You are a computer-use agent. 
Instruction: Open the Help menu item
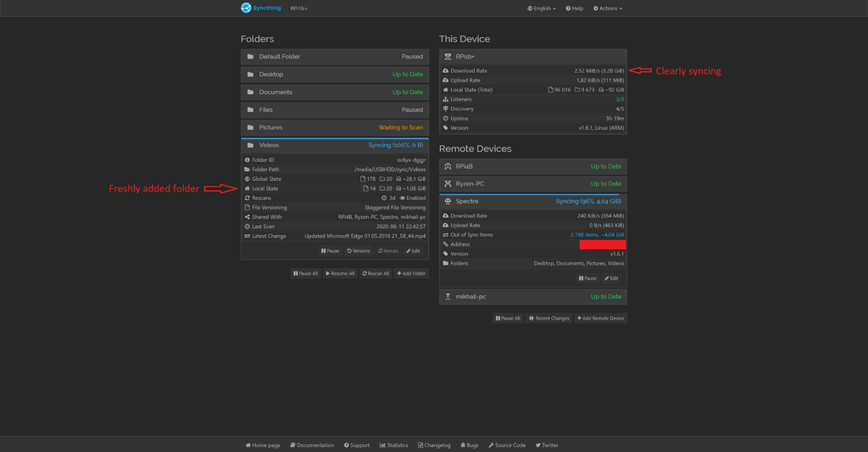click(574, 8)
